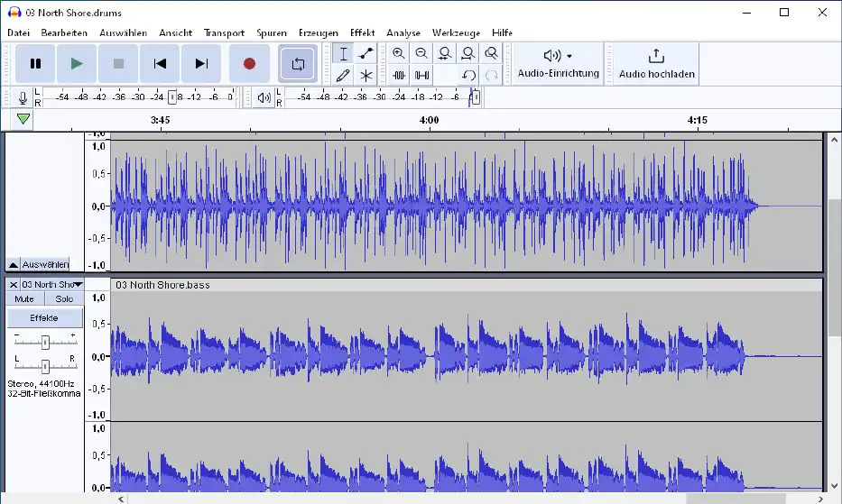
Task: Adjust the bass track gain slider
Action: (46, 342)
